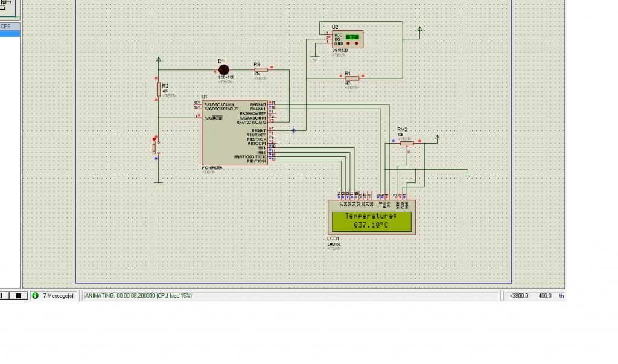The height and width of the screenshot is (364, 618).
Task: Stop the running simulation
Action: pos(18,296)
